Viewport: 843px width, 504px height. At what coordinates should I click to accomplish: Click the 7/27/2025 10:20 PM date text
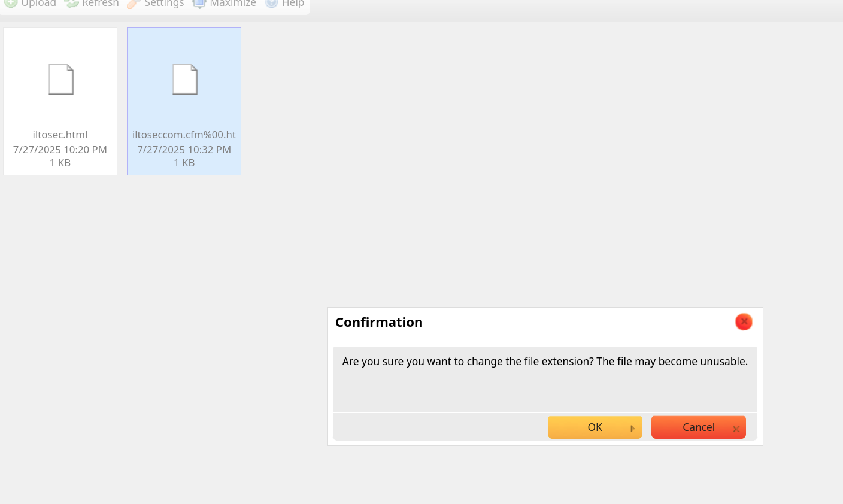click(60, 150)
